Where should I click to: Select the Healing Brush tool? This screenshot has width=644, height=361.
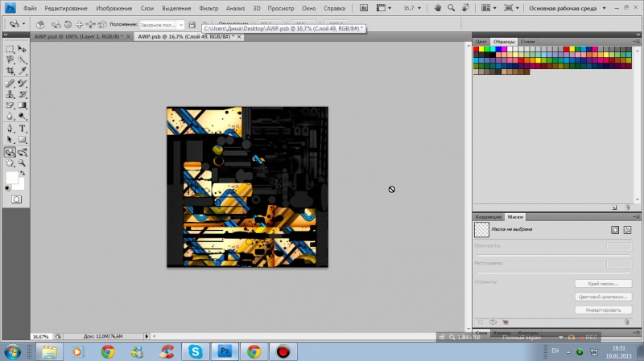tap(10, 84)
